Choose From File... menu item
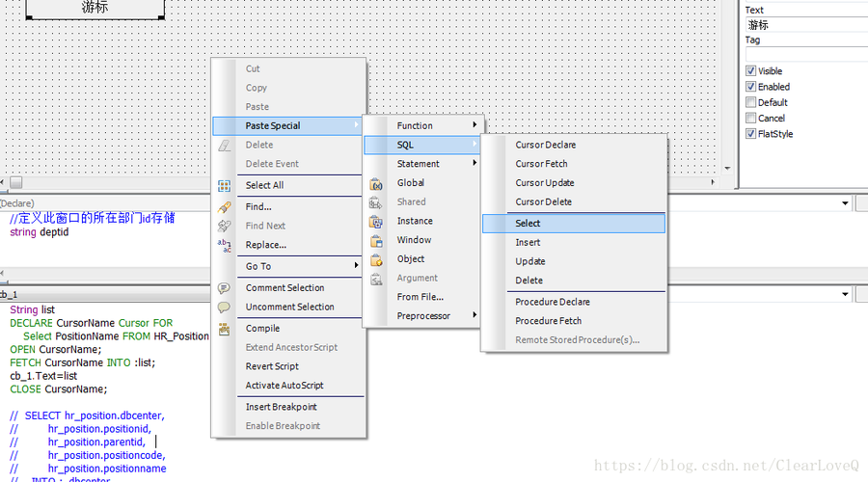Image resolution: width=868 pixels, height=482 pixels. pos(421,297)
